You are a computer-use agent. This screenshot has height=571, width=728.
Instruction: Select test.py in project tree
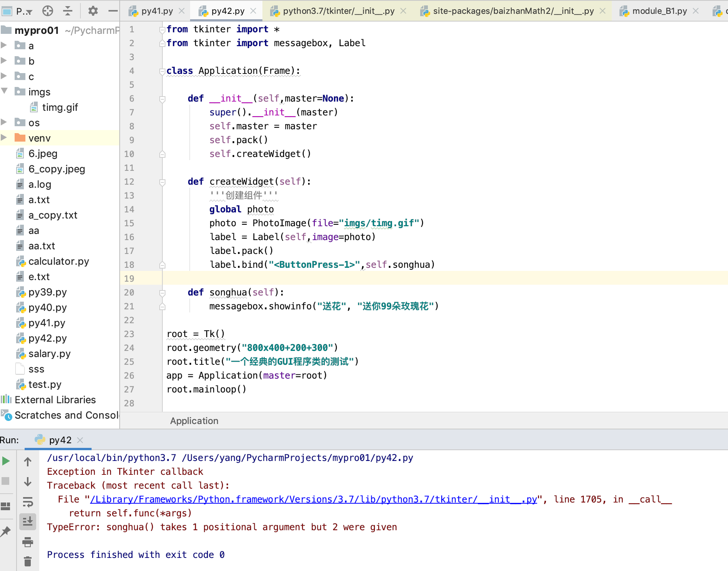click(45, 384)
